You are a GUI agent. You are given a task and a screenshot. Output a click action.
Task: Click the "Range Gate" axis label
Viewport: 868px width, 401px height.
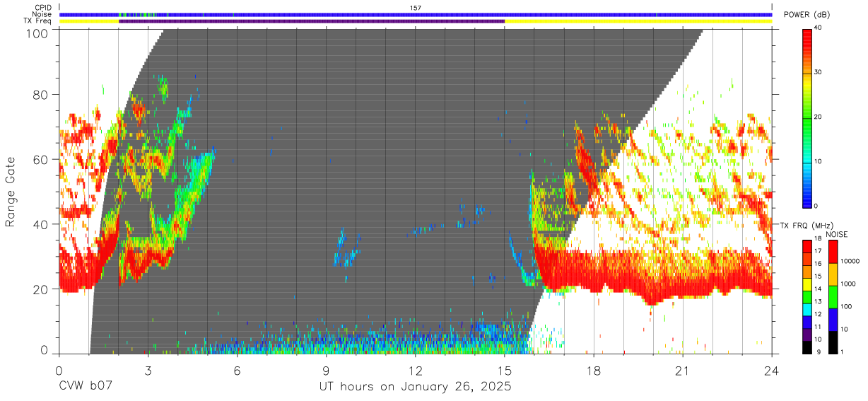(11, 192)
